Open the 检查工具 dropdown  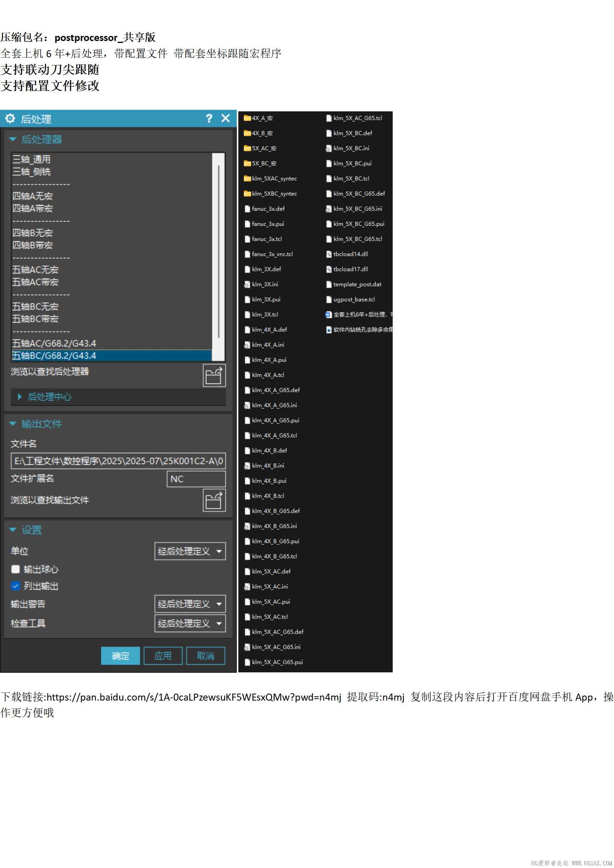(190, 623)
